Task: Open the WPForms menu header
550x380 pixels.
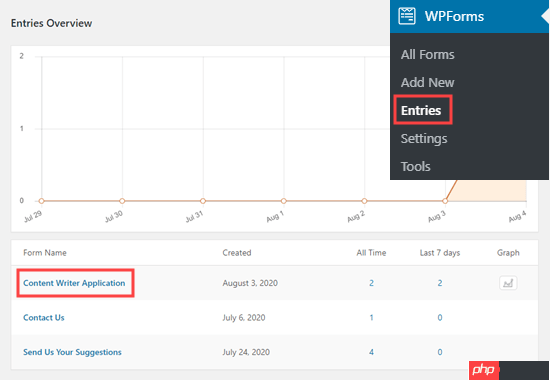Action: tap(469, 16)
